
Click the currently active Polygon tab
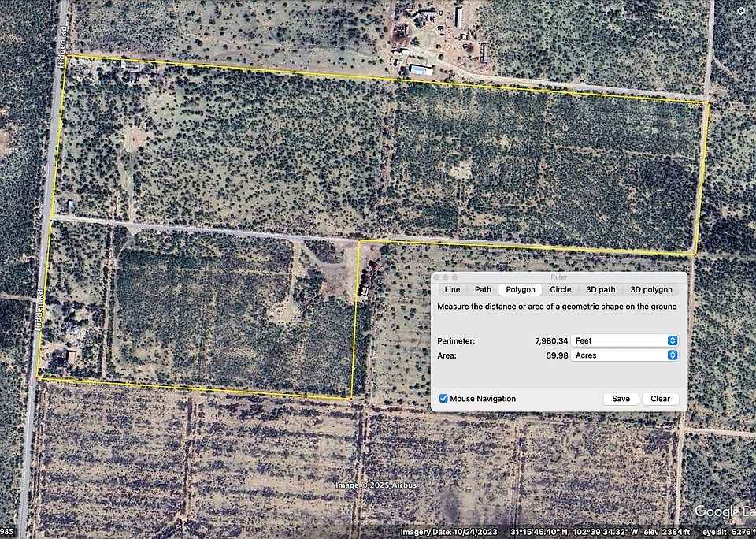(520, 289)
